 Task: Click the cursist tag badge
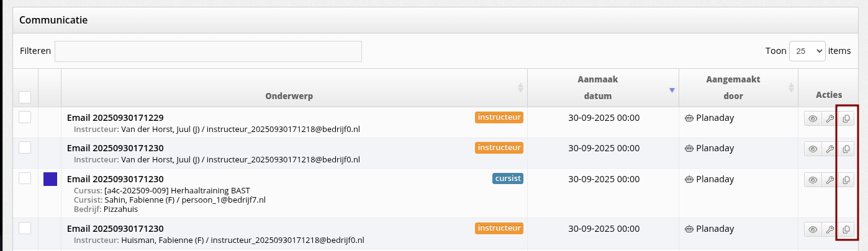[x=508, y=178]
